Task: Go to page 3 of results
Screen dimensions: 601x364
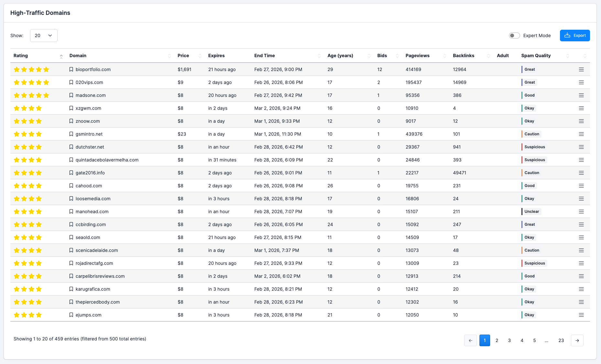Action: [509, 340]
